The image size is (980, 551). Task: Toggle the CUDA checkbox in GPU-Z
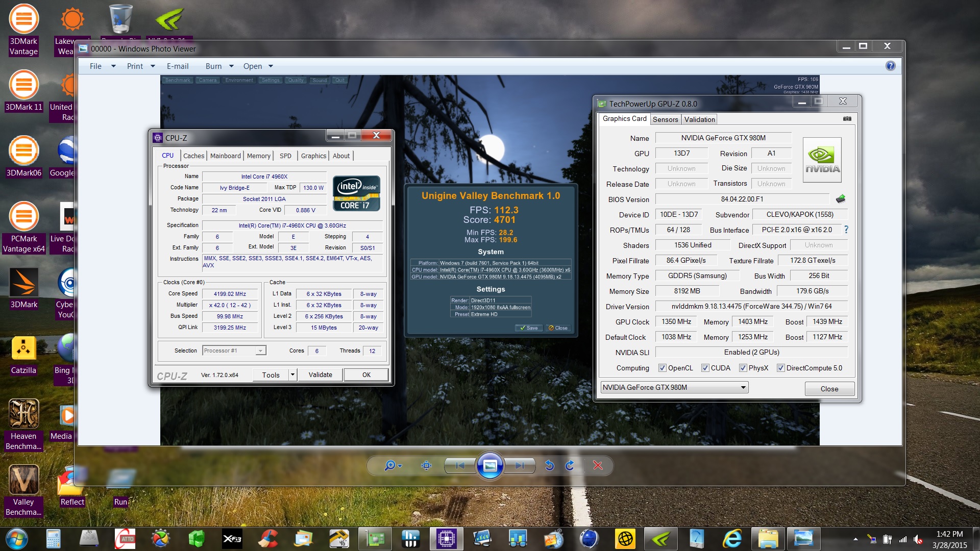coord(705,368)
